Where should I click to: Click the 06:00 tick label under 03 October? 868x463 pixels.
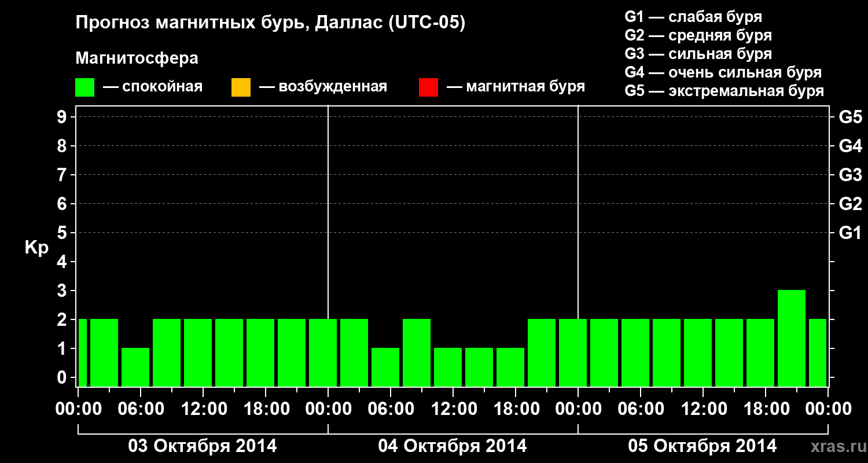click(x=140, y=409)
